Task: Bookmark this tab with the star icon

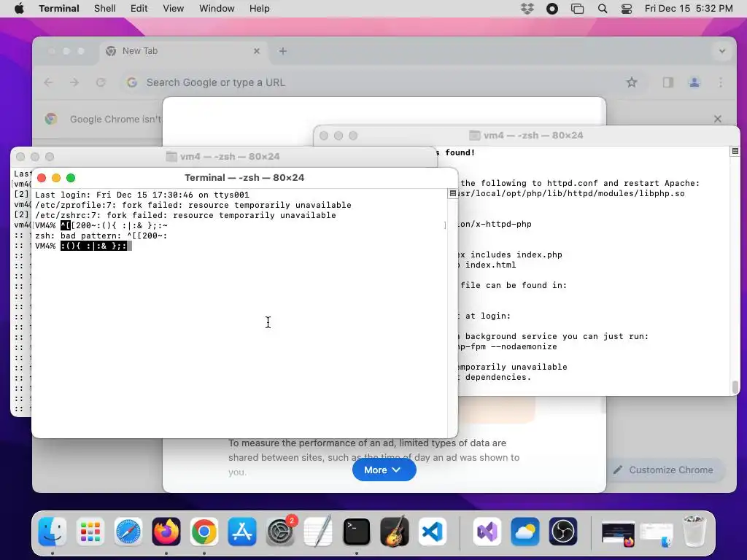Action: tap(632, 82)
